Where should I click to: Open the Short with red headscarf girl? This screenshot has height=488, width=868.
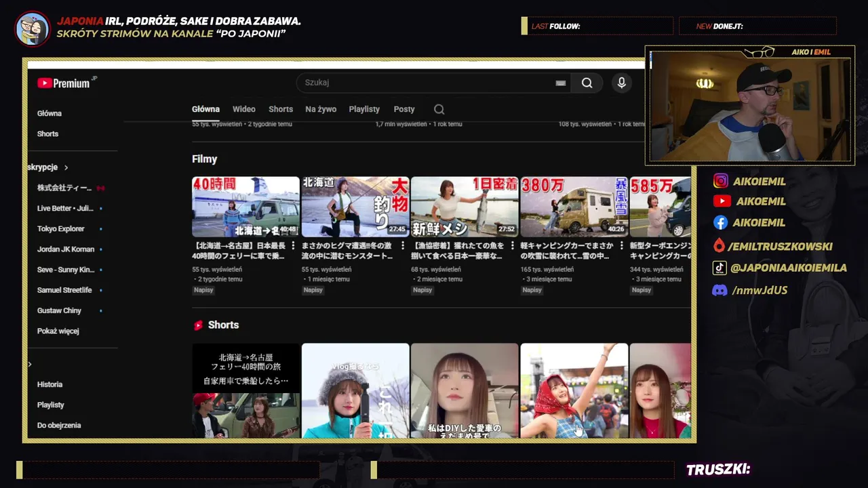(574, 390)
